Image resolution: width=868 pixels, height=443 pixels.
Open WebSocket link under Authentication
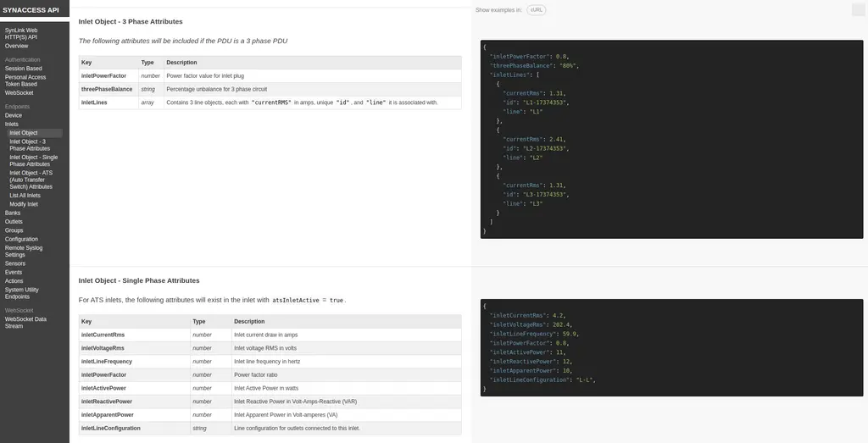point(19,93)
